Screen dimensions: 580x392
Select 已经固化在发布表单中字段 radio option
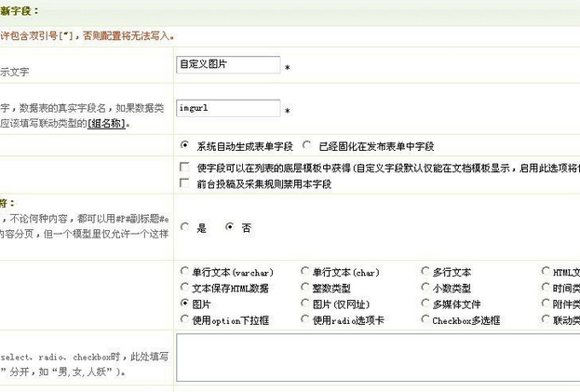[306, 146]
